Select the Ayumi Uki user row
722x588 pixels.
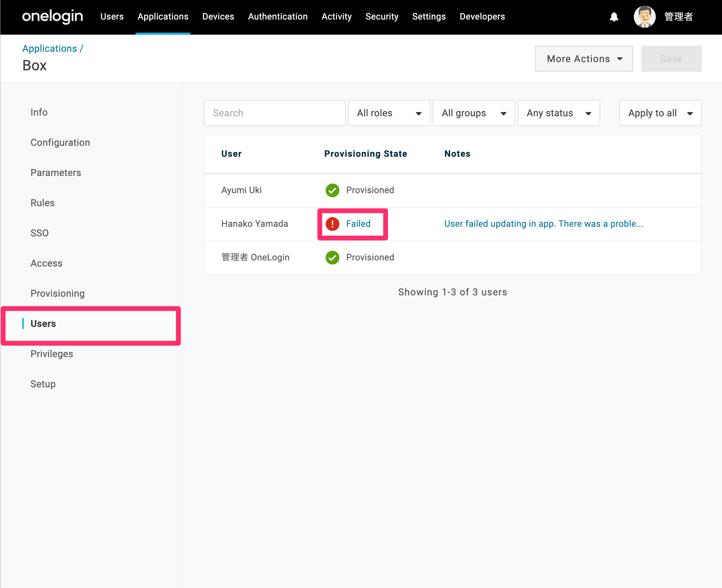[453, 190]
